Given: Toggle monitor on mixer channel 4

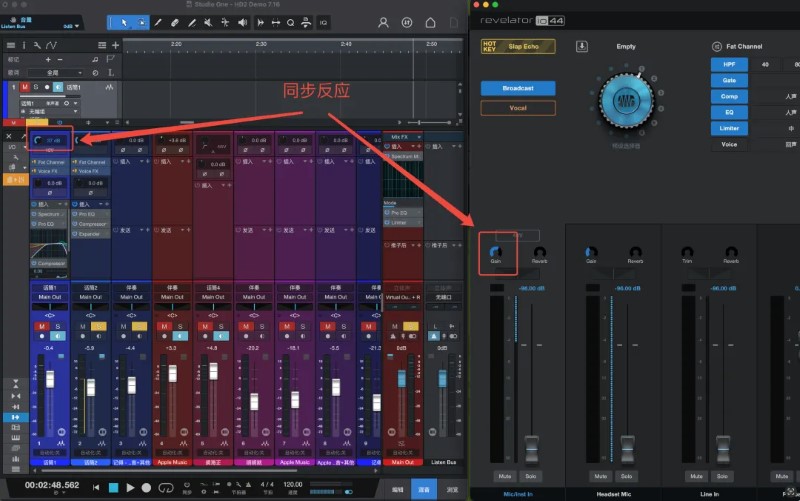Looking at the screenshot, I should (x=180, y=336).
